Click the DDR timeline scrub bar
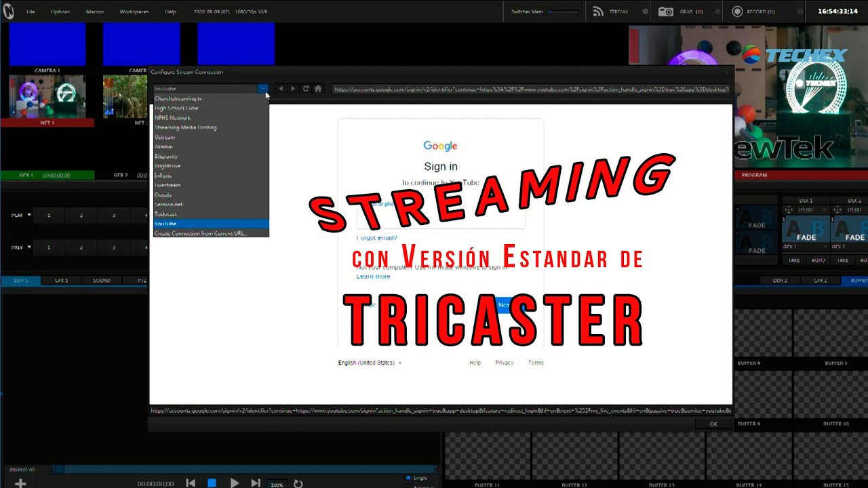This screenshot has height=488, width=868. (244, 469)
